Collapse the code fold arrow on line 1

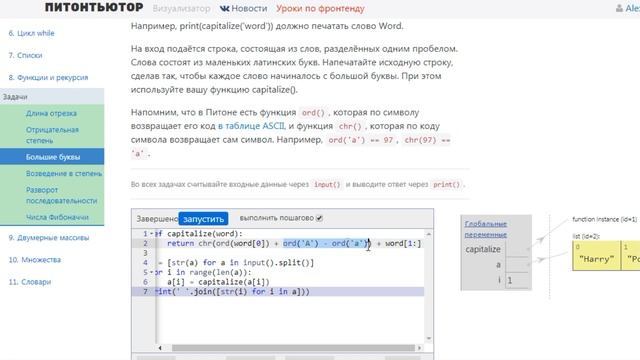pyautogui.click(x=152, y=234)
